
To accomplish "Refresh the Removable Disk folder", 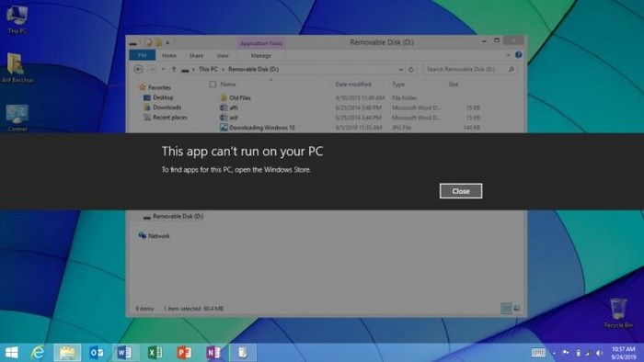I will pyautogui.click(x=411, y=70).
